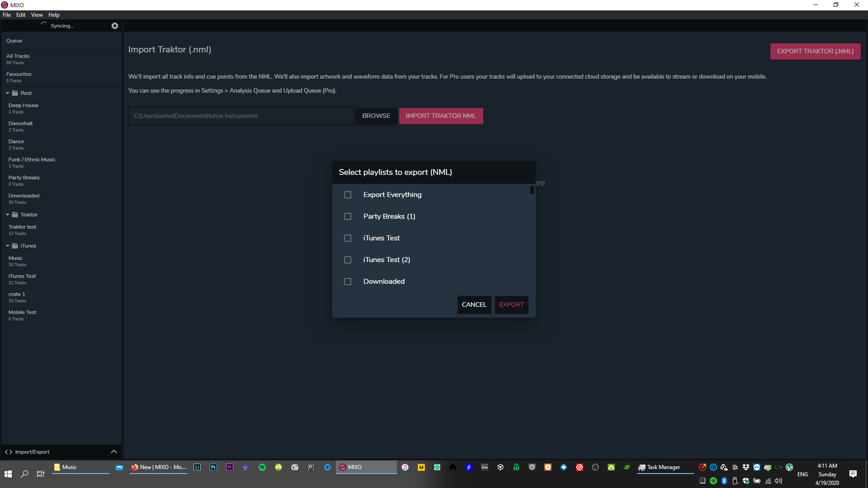
Task: Collapse the iTunes folder arrow
Action: 8,246
